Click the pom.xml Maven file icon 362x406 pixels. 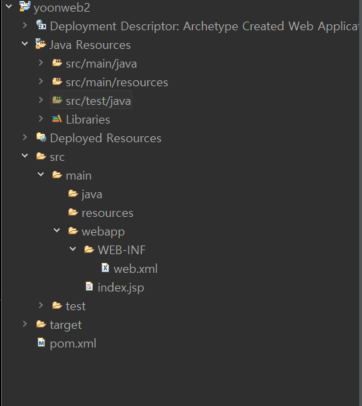(41, 342)
